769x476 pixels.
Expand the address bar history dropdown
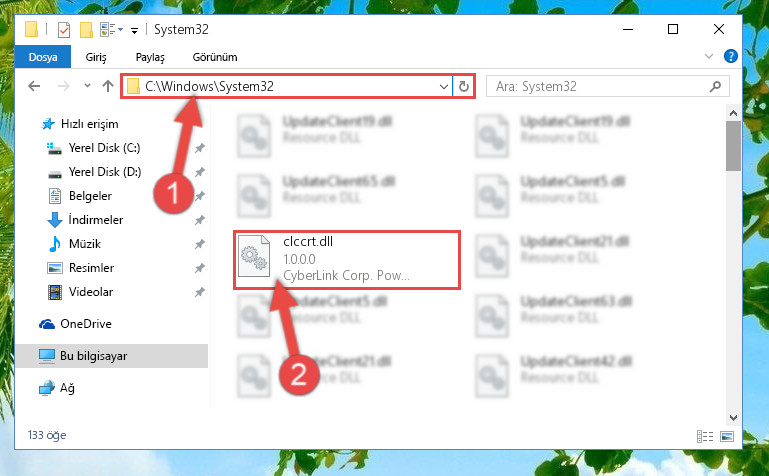coord(443,87)
